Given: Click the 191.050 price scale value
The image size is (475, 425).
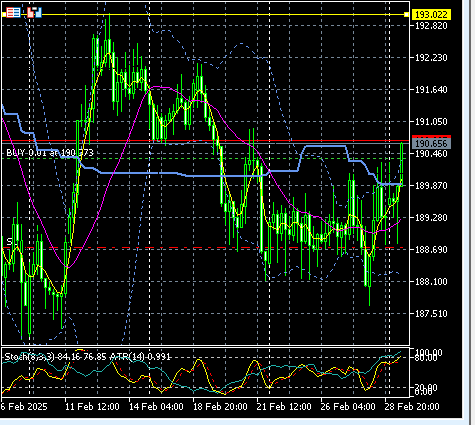Looking at the screenshot, I should (431, 122).
